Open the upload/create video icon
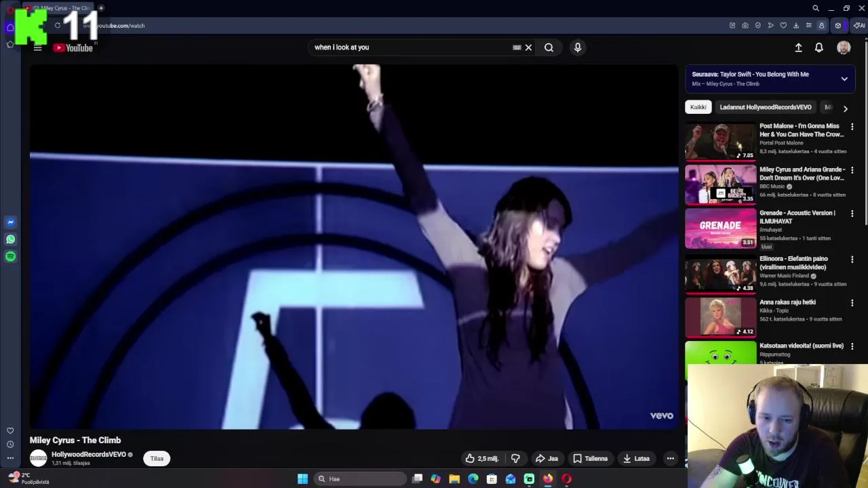The image size is (868, 488). [x=798, y=47]
